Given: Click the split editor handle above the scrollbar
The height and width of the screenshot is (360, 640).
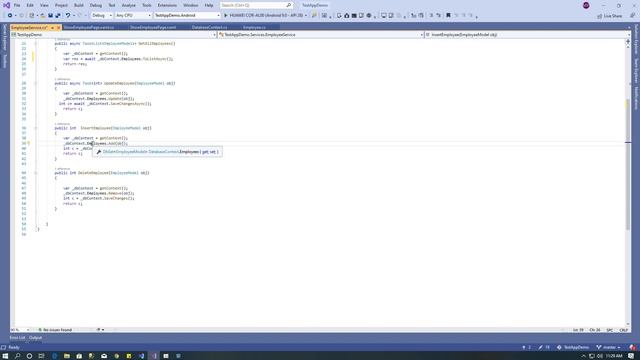Looking at the screenshot, I should pos(628,41).
